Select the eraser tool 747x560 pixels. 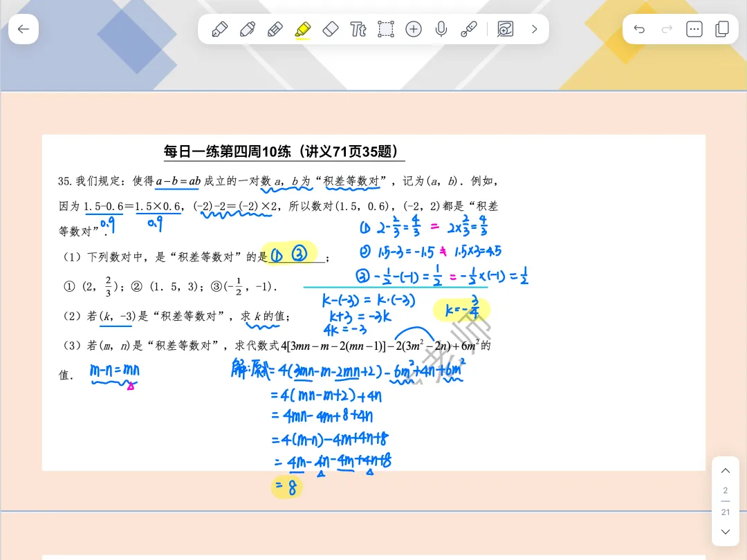coord(331,30)
